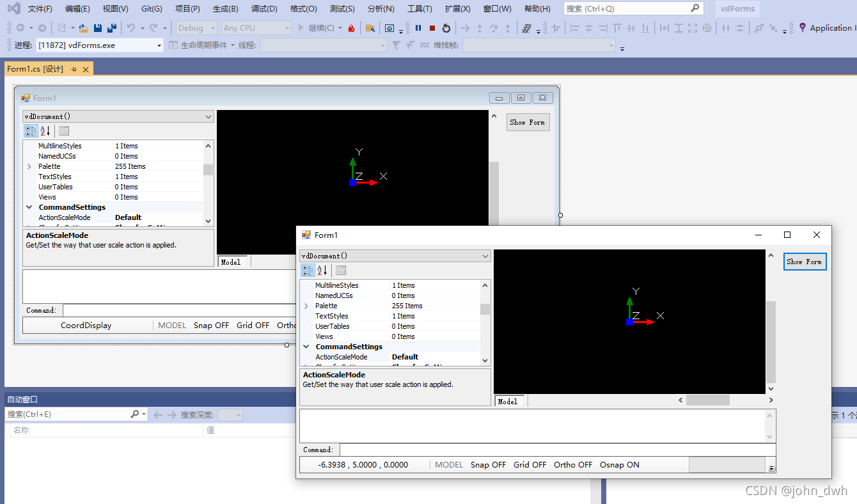Toggle Osnap ON in the status bar

(x=619, y=465)
